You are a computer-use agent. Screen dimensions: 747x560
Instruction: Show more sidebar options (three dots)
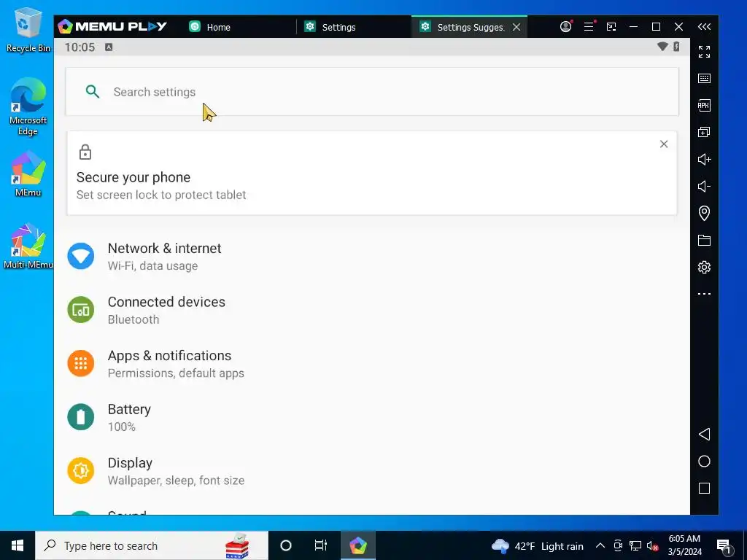pos(704,294)
